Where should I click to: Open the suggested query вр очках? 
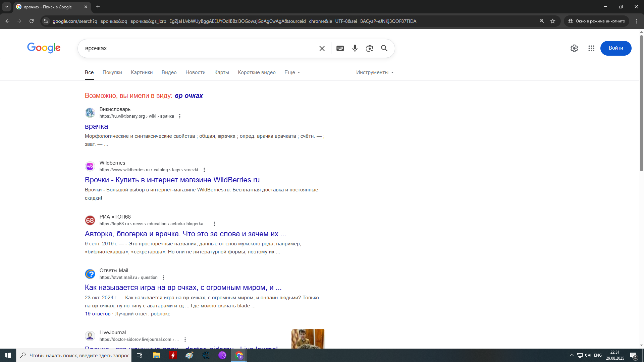(x=189, y=96)
